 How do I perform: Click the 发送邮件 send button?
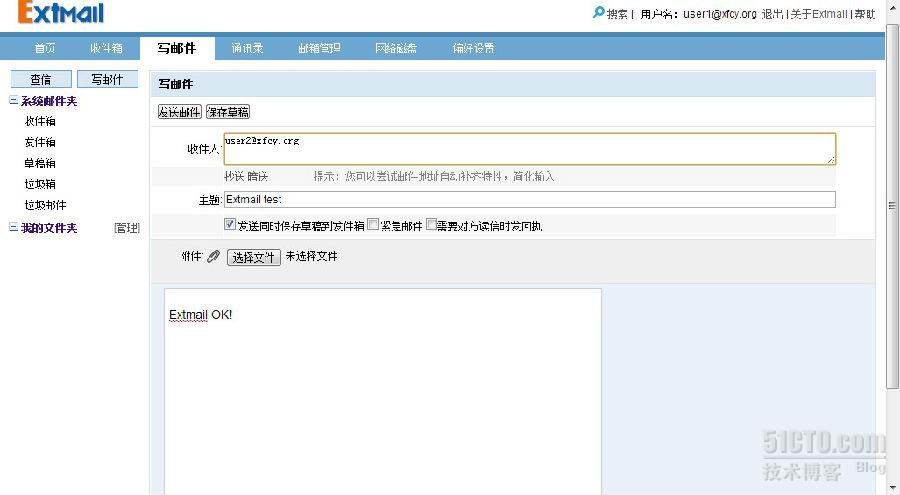(180, 112)
